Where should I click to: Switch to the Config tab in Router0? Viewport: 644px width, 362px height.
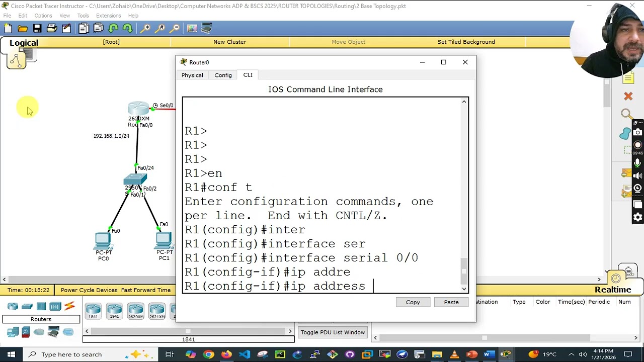coord(223,75)
